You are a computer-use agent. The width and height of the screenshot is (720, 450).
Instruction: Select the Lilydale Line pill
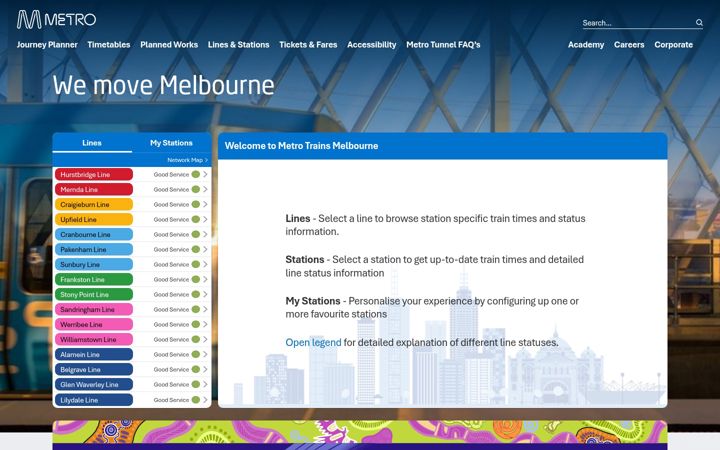(x=94, y=400)
